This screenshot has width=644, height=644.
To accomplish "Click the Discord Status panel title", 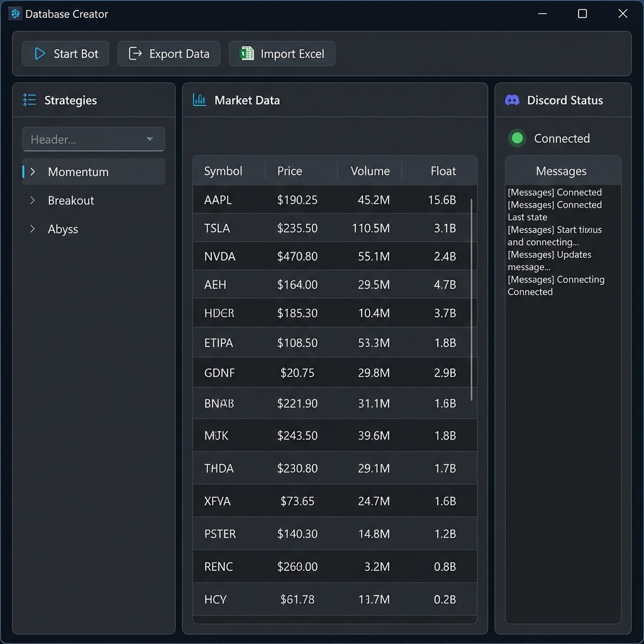I will tap(565, 100).
